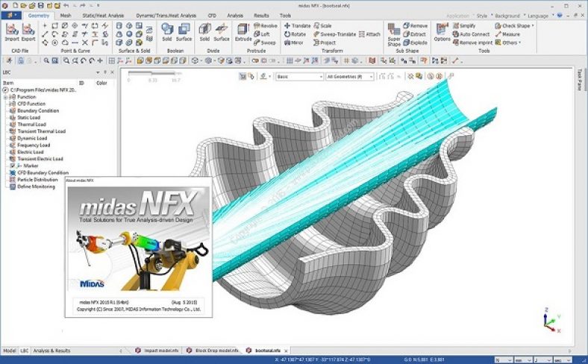This screenshot has width=588, height=364.
Task: Switch to the Analysis & Results panel tab
Action: tap(51, 351)
